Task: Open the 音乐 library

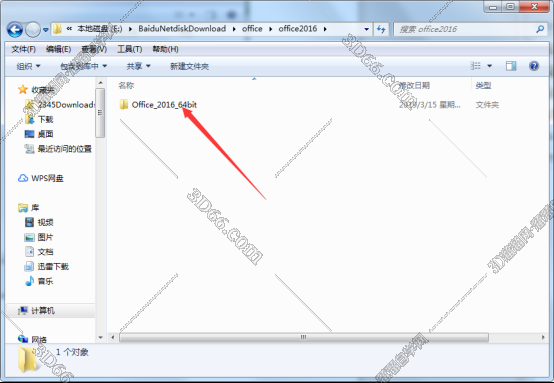Action: point(39,281)
